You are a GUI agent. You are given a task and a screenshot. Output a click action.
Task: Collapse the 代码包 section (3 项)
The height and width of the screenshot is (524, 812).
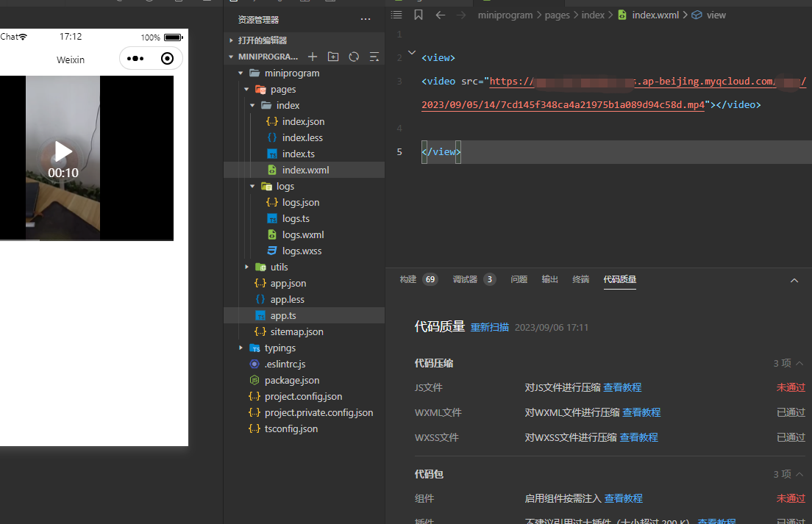[x=799, y=474]
